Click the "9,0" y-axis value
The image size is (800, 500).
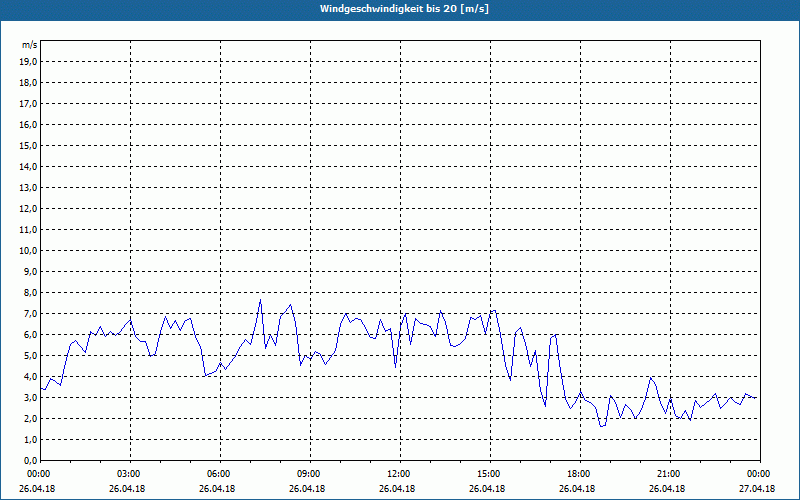click(30, 271)
